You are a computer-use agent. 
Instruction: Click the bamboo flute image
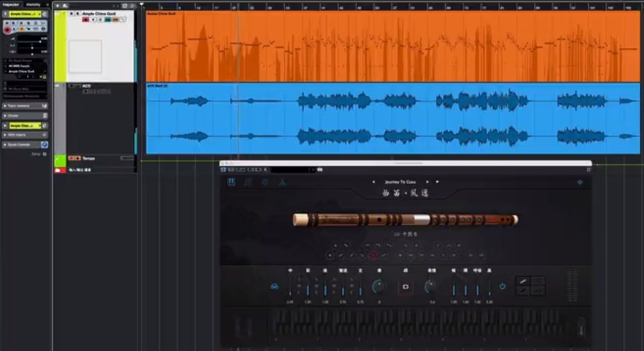tap(406, 220)
